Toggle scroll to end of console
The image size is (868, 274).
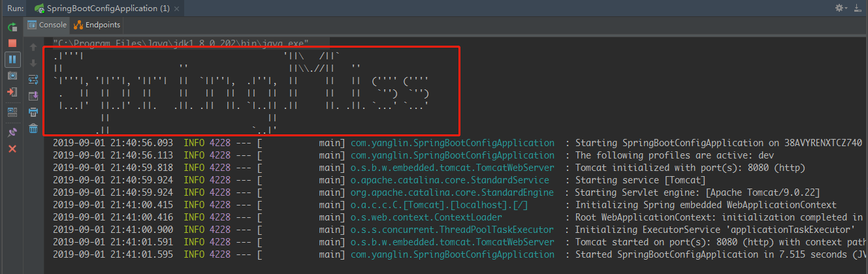click(33, 95)
